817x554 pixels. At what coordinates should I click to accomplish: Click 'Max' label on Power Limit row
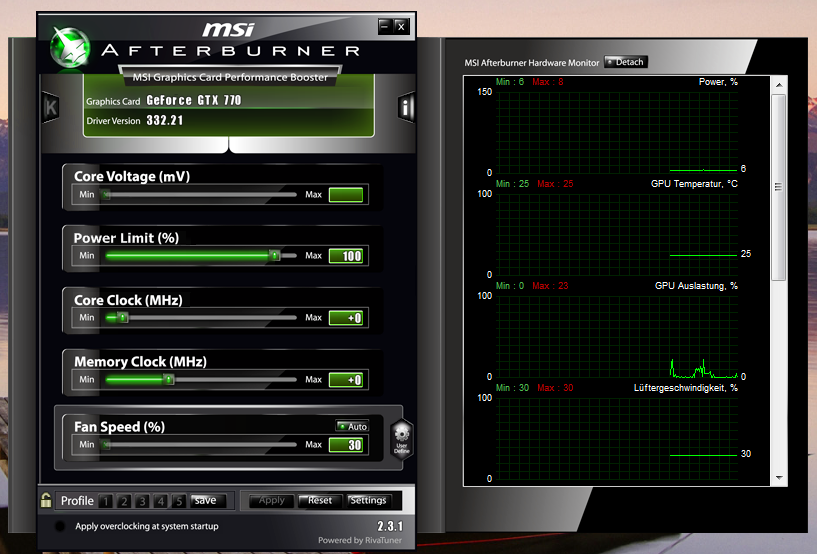point(313,255)
